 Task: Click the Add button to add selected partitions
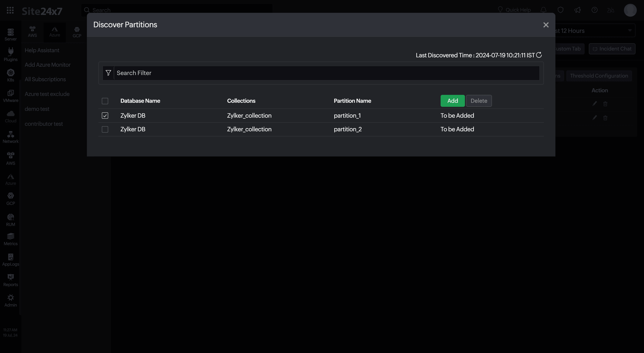pos(453,101)
